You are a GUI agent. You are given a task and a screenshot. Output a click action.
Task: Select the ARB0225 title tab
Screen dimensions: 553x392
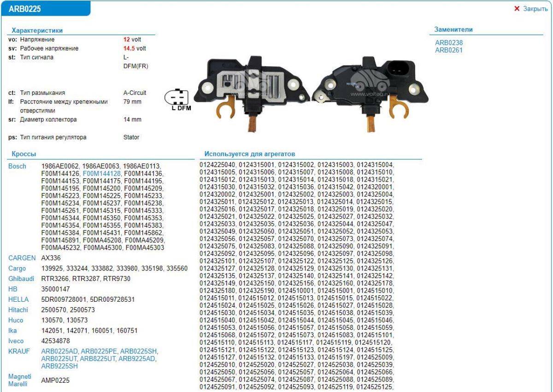pyautogui.click(x=46, y=9)
